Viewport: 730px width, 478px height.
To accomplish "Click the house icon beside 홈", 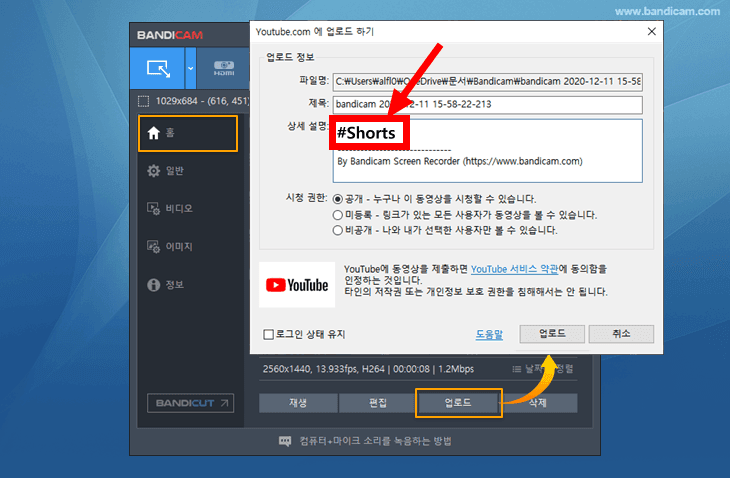I will (x=154, y=134).
